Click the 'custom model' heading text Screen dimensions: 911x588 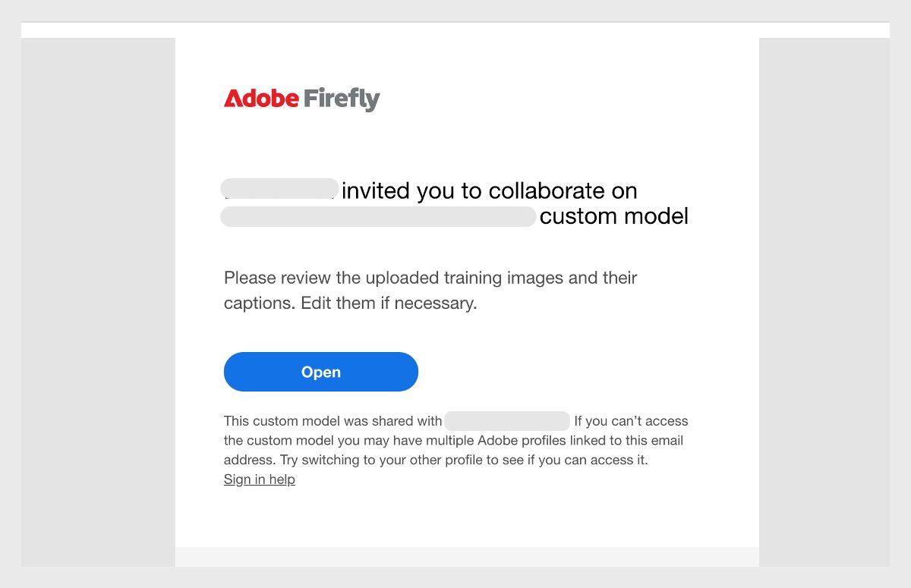click(x=613, y=216)
